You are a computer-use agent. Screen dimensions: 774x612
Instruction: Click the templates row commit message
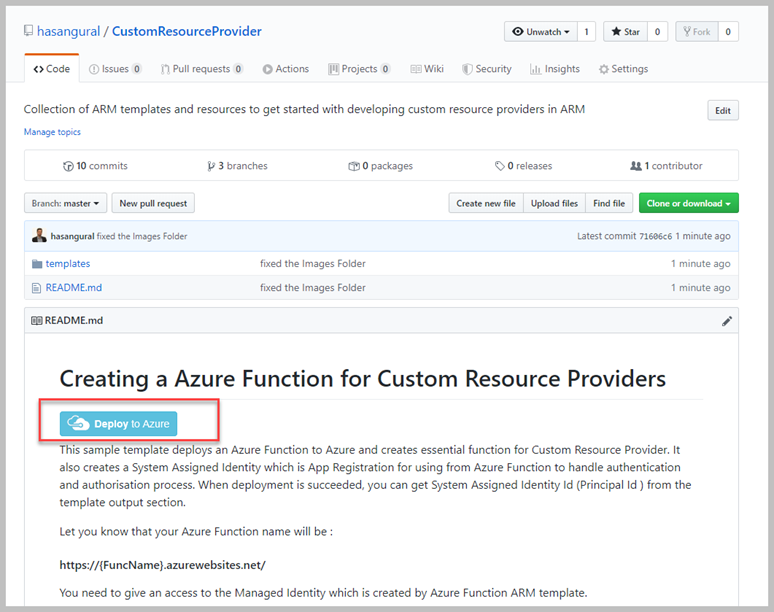tap(313, 264)
